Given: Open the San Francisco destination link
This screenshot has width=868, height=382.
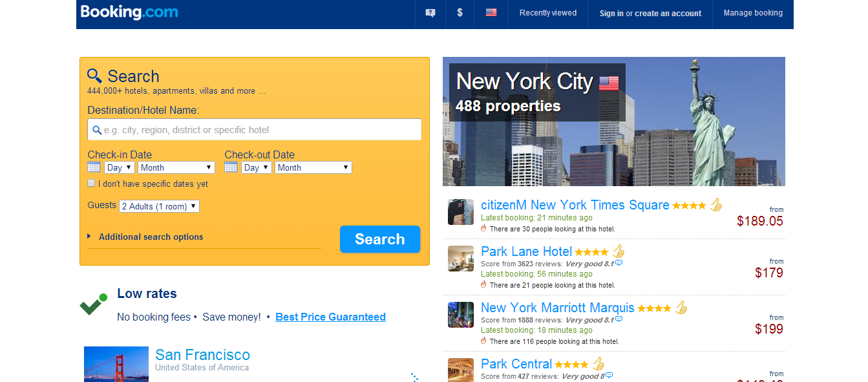Looking at the screenshot, I should [202, 355].
